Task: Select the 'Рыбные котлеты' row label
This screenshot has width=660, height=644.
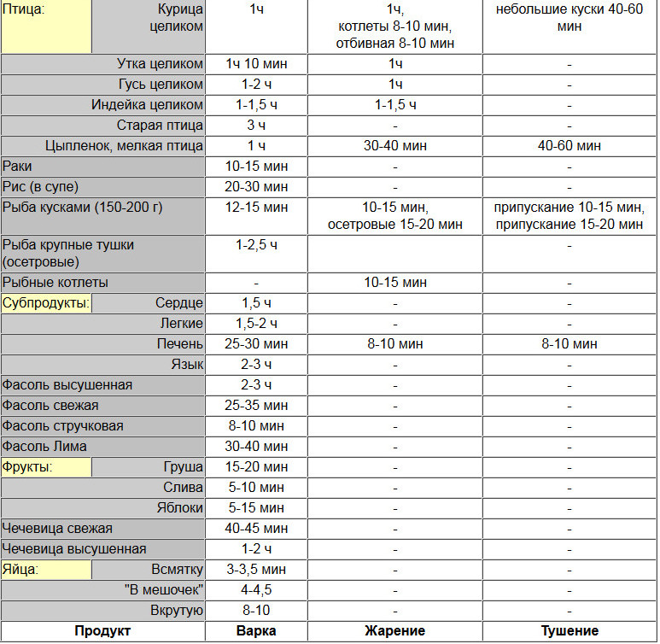Action: 102,283
